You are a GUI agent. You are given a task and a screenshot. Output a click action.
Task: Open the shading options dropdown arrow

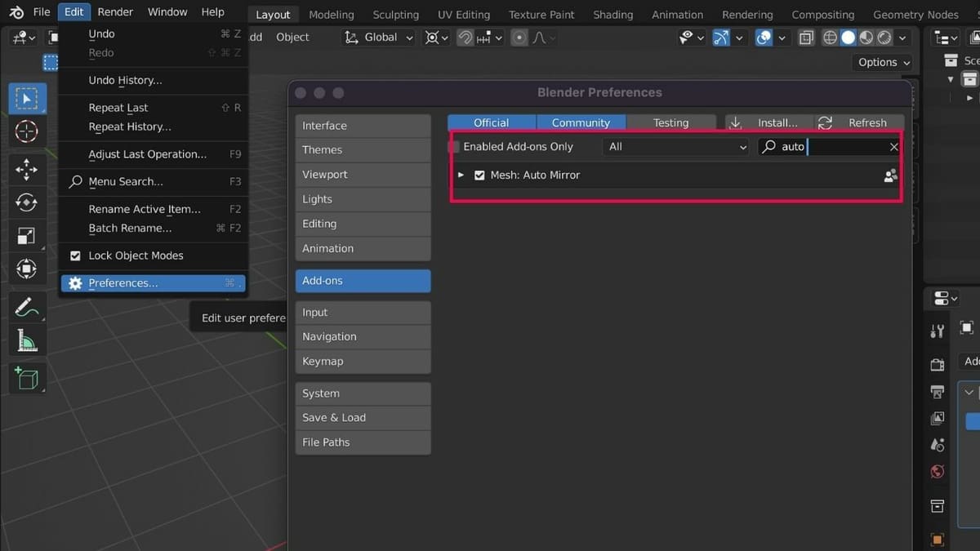pyautogui.click(x=902, y=38)
